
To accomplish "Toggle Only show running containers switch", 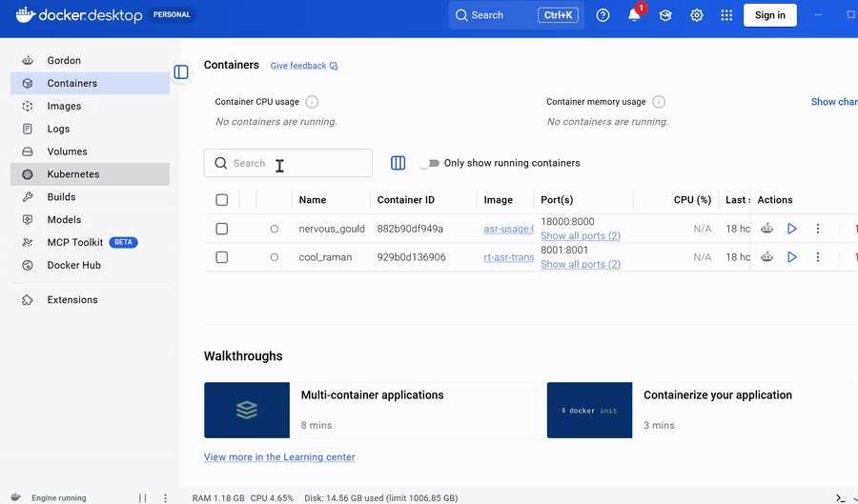I will click(430, 163).
